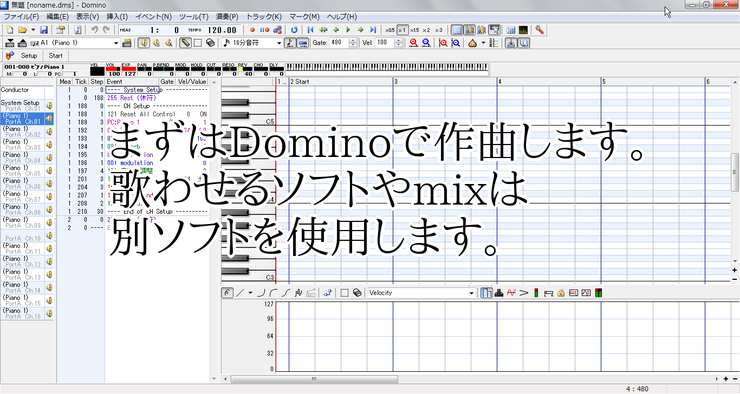Open the トラック(K) menu

click(264, 17)
